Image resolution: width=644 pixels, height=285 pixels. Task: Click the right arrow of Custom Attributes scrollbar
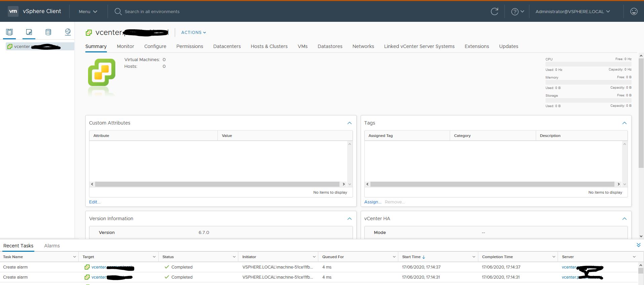click(344, 184)
